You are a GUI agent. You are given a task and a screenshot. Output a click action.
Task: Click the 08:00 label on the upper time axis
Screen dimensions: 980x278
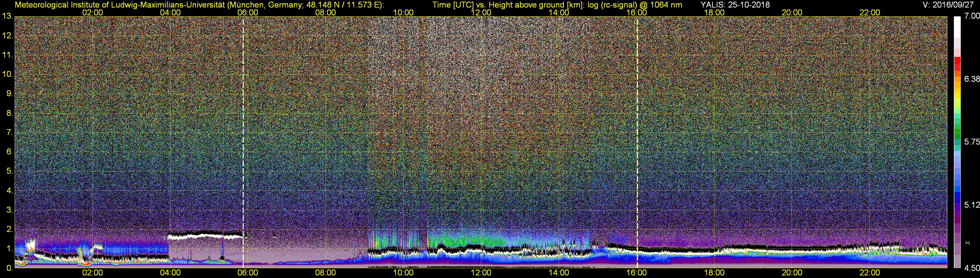326,12
